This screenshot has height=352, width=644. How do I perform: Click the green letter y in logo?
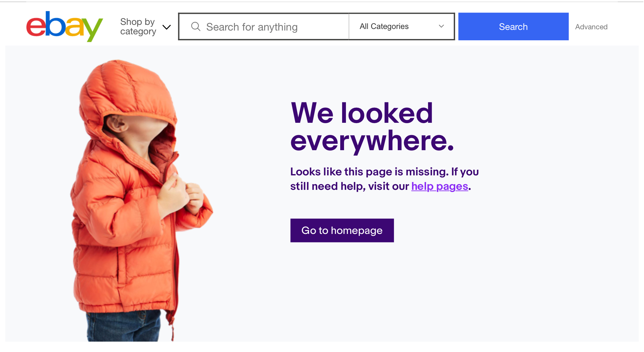(x=93, y=30)
